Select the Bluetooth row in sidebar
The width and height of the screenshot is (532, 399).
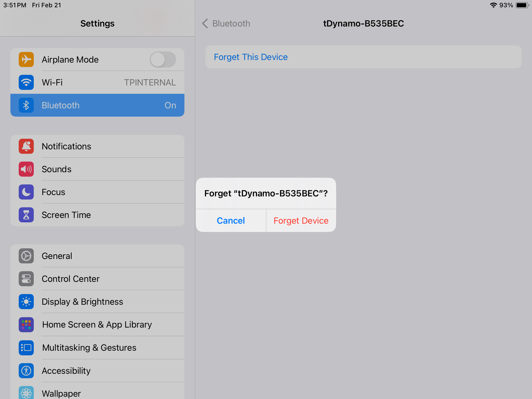[x=97, y=105]
